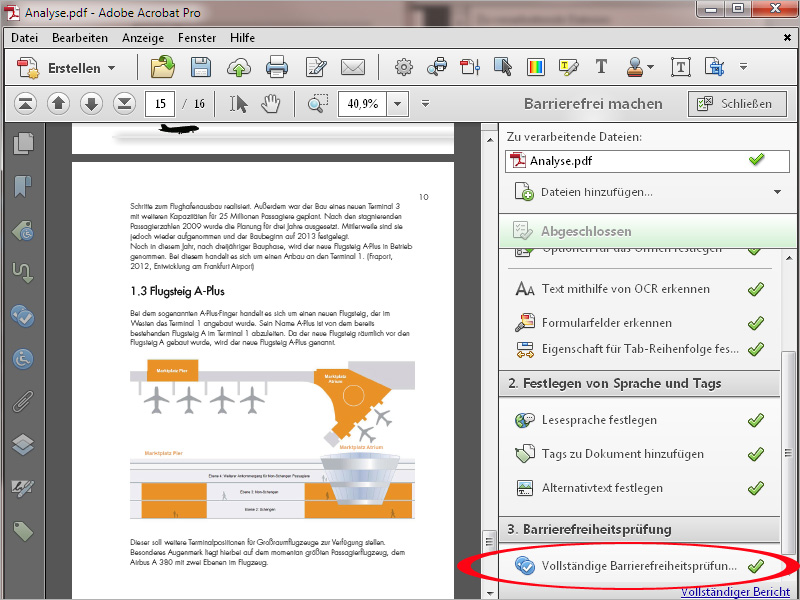Select the hand pan tool
Image resolution: width=800 pixels, height=600 pixels.
270,104
